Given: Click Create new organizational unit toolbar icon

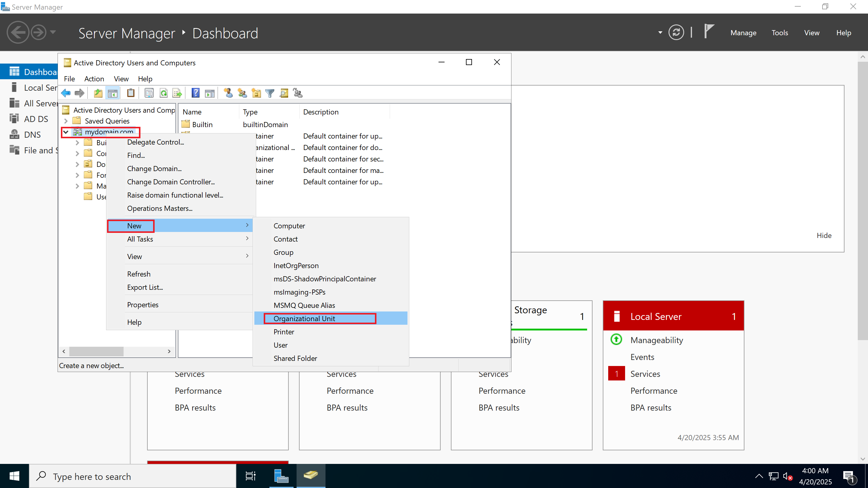Looking at the screenshot, I should [256, 93].
